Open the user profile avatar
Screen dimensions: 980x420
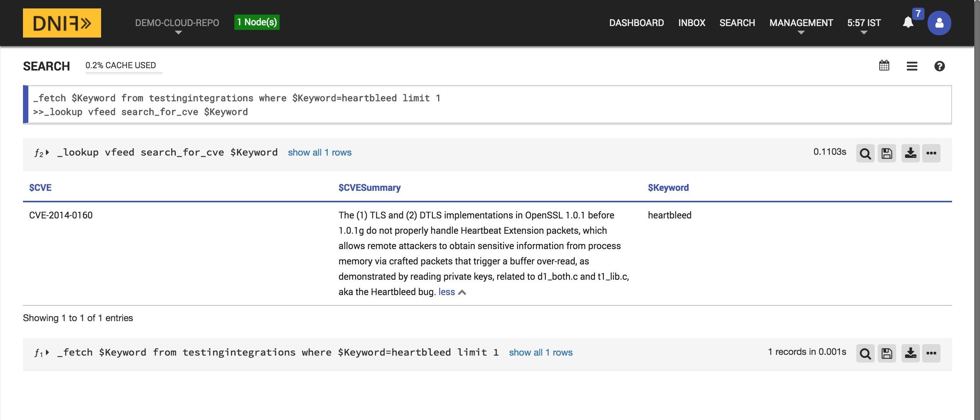pyautogui.click(x=939, y=23)
